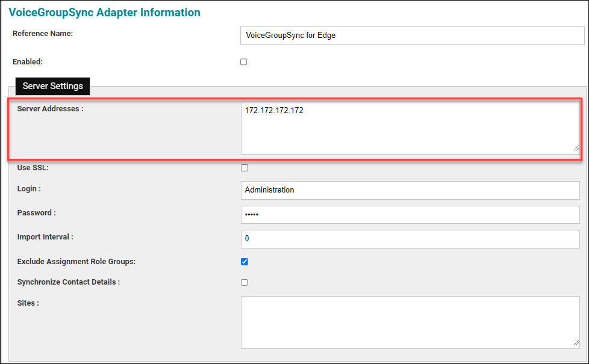Viewport: 589px width, 364px height.
Task: Uncheck Exclude Assignment Role Groups
Action: point(244,261)
